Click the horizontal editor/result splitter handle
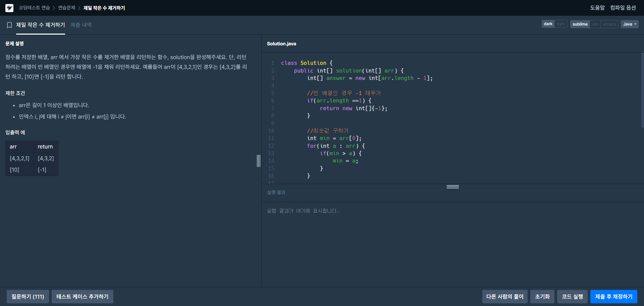 [x=453, y=187]
